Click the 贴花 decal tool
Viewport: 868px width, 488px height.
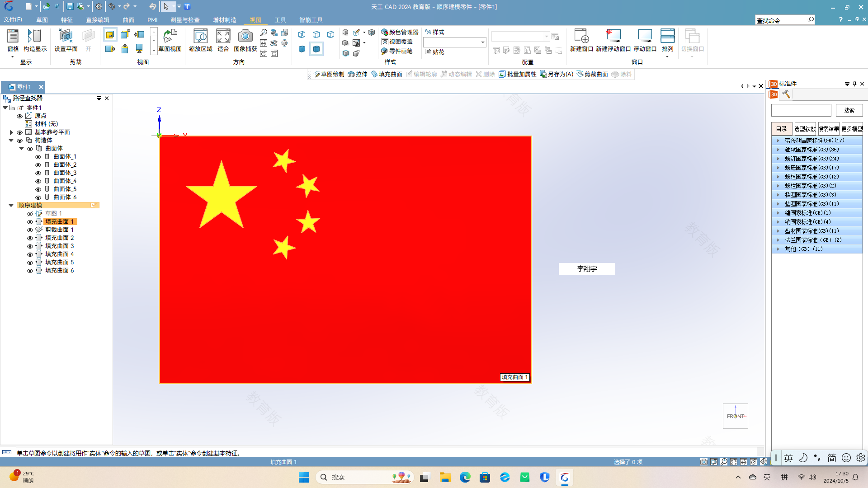pos(434,52)
